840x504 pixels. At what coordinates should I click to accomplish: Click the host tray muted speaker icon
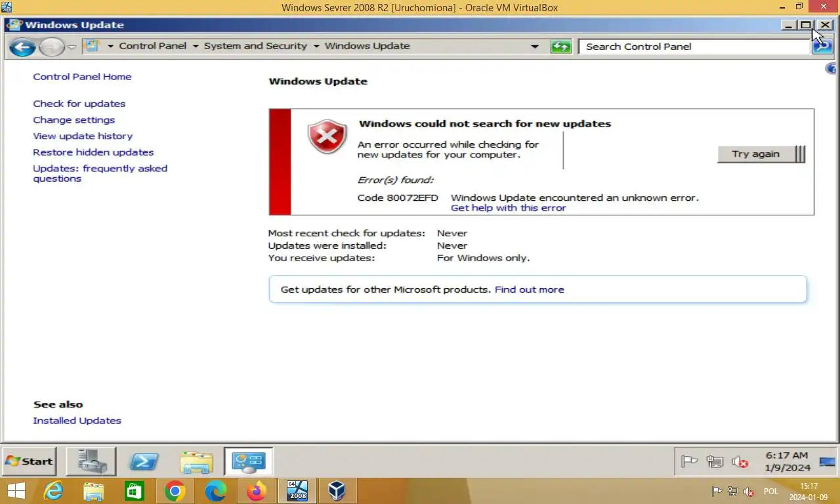[x=749, y=492]
